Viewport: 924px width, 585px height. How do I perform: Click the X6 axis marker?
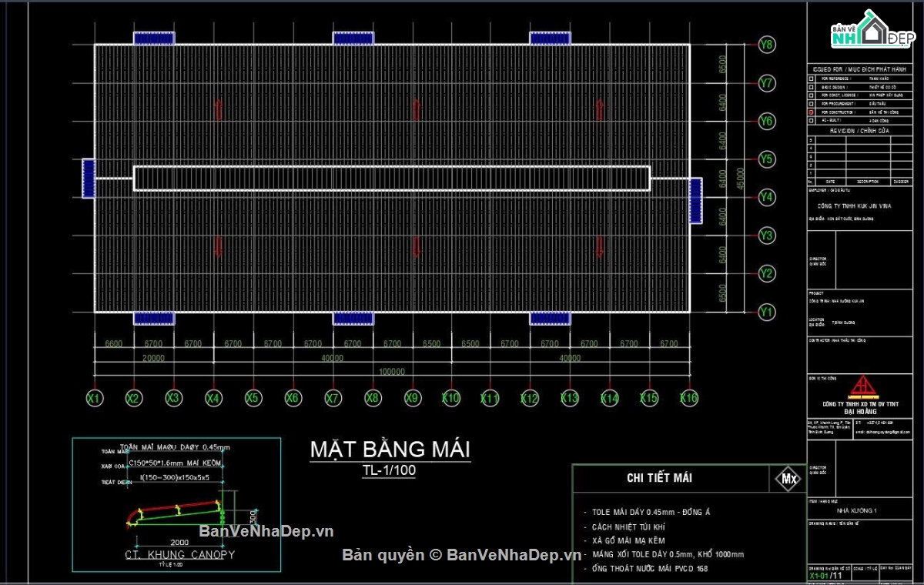[x=293, y=398]
